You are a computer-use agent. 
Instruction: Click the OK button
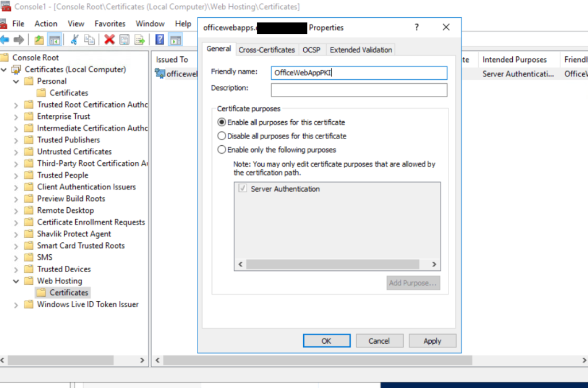327,341
